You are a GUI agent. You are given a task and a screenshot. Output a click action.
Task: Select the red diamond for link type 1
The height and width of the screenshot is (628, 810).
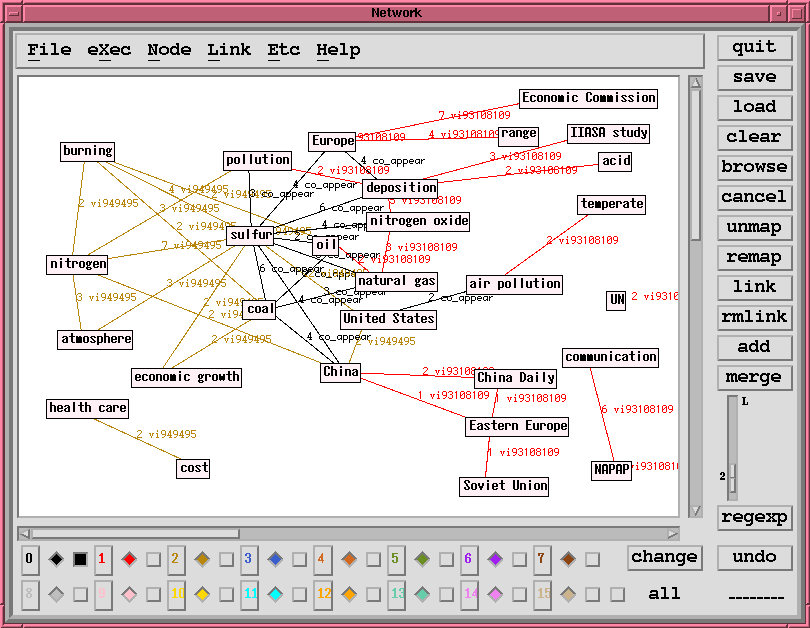pyautogui.click(x=129, y=559)
